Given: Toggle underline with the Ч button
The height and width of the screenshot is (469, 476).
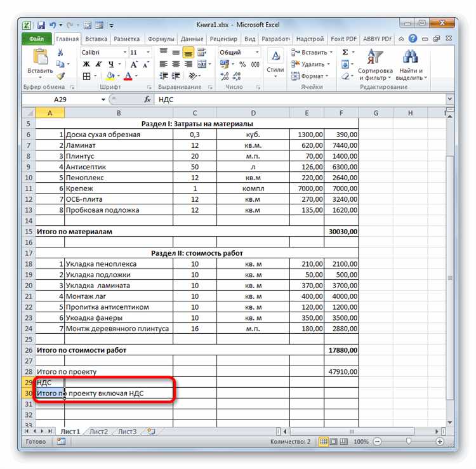Looking at the screenshot, I should click(111, 64).
